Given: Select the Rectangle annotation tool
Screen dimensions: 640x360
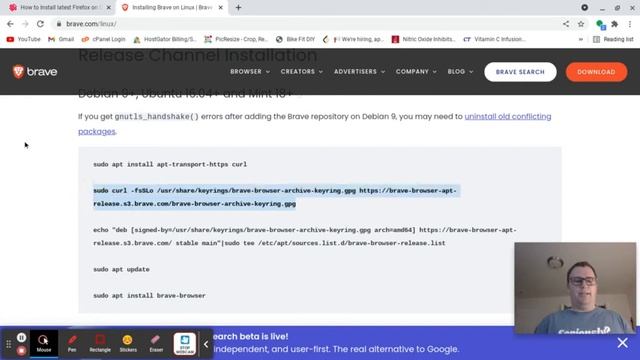Looking at the screenshot, I should point(100,344).
